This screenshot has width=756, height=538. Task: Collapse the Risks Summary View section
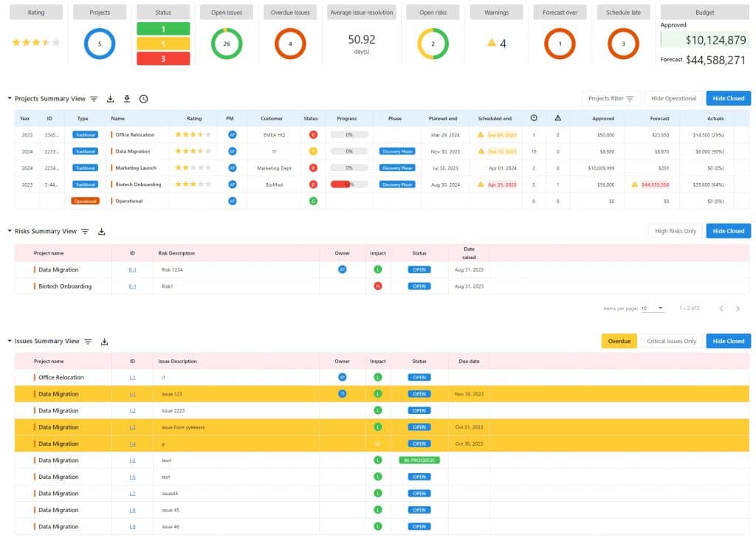(x=10, y=232)
